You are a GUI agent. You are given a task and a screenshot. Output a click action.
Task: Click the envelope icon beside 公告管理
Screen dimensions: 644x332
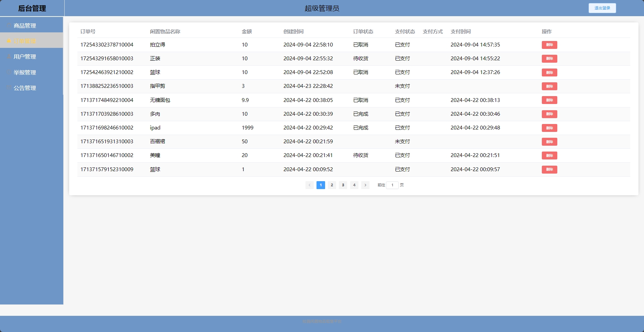coord(9,88)
